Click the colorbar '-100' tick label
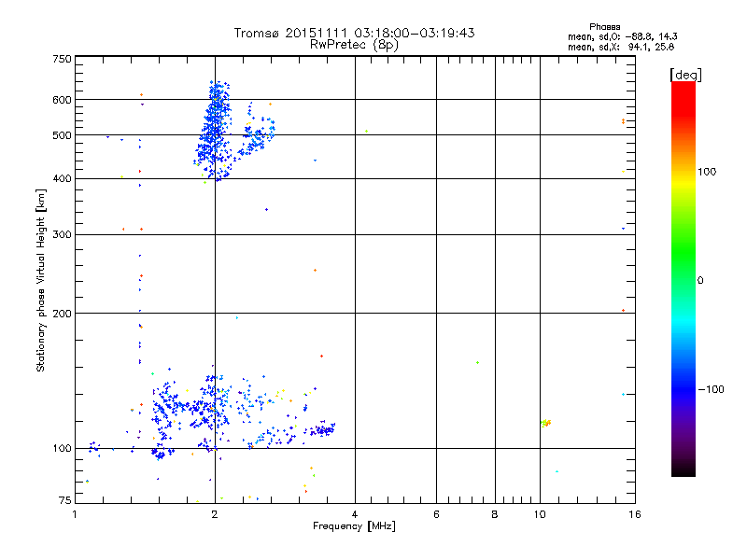 click(x=711, y=389)
